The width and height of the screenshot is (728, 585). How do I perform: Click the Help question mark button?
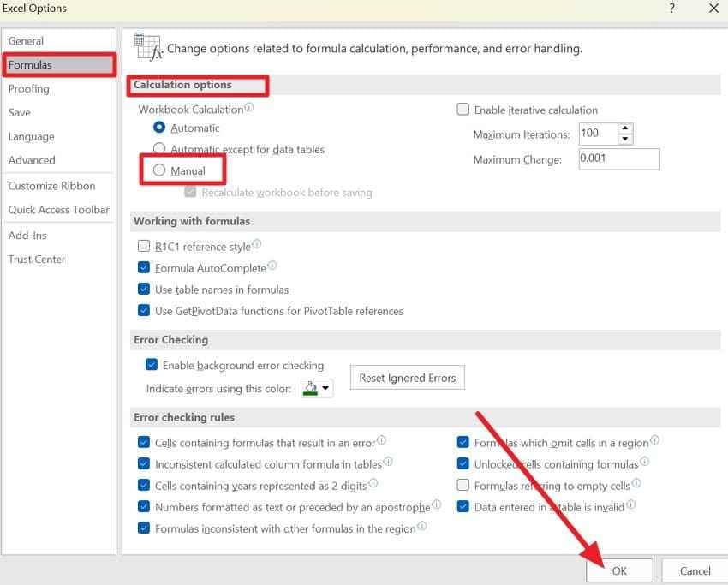pos(671,8)
